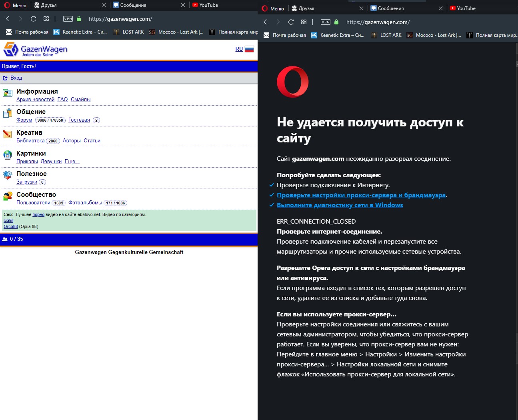
Task: Click the green padlock in right window
Action: (336, 22)
